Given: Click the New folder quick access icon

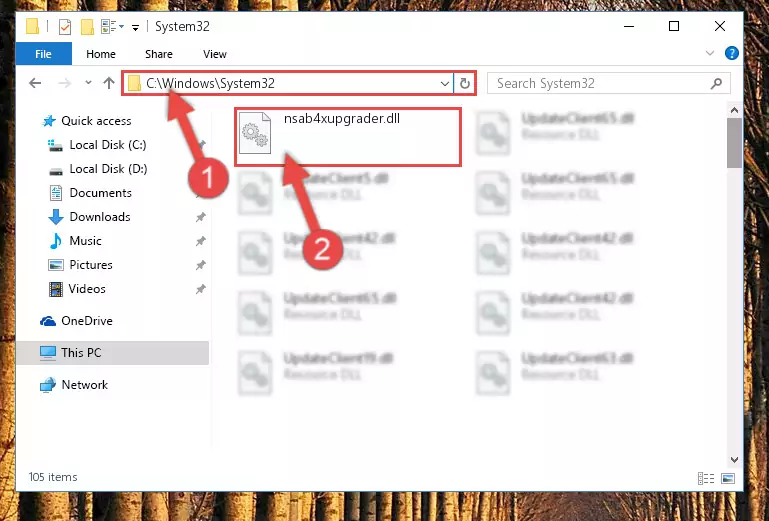Looking at the screenshot, I should [x=87, y=26].
